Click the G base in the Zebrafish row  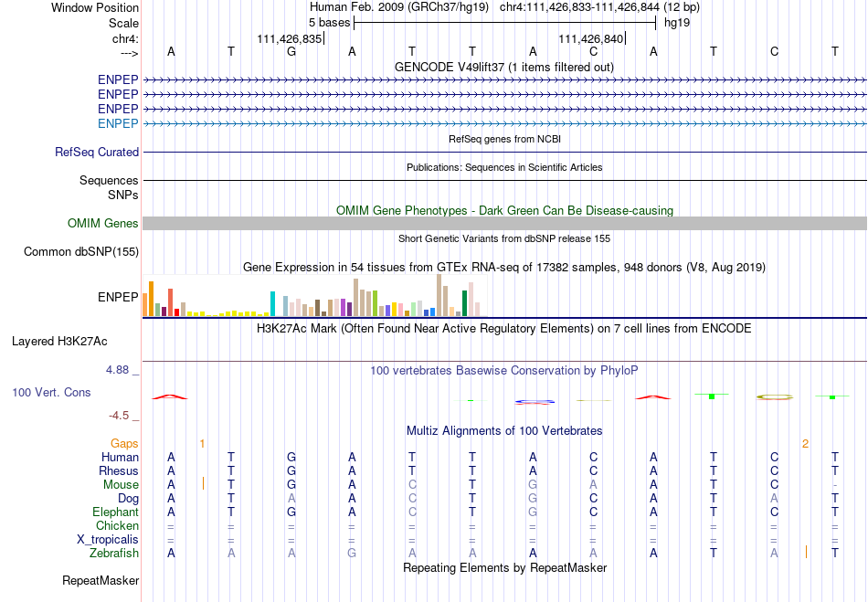click(352, 553)
